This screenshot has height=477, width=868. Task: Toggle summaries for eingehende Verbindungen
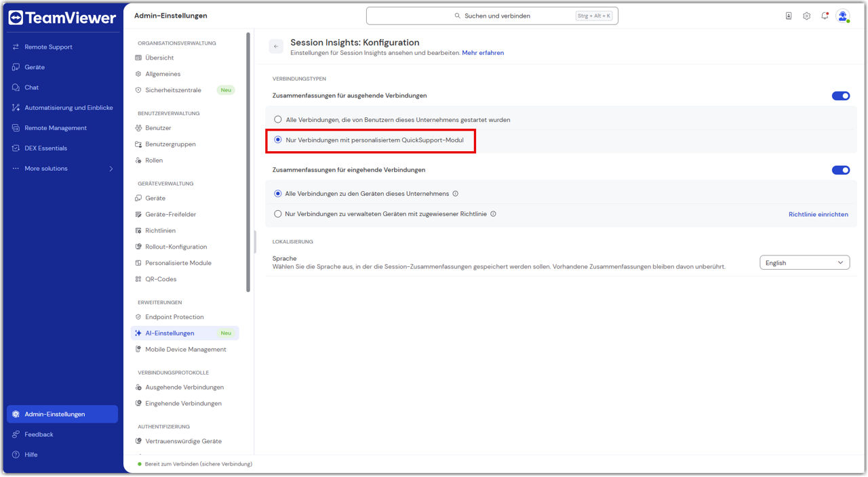[x=841, y=170]
